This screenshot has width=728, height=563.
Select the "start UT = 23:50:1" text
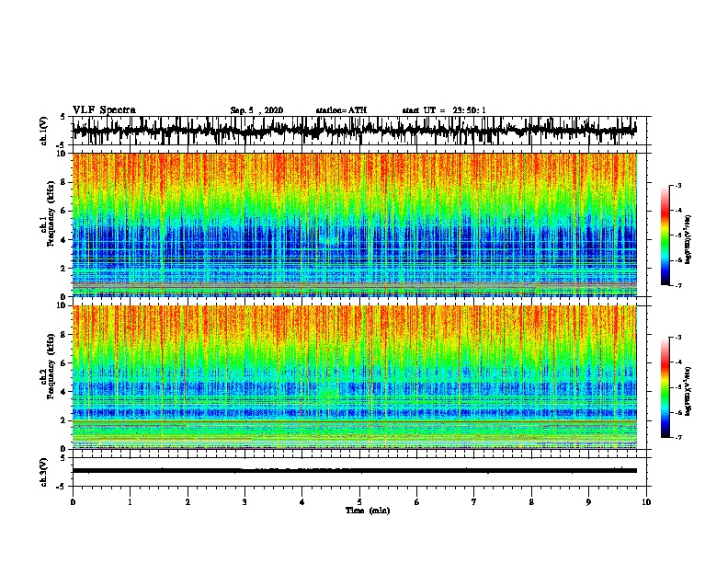coord(444,110)
